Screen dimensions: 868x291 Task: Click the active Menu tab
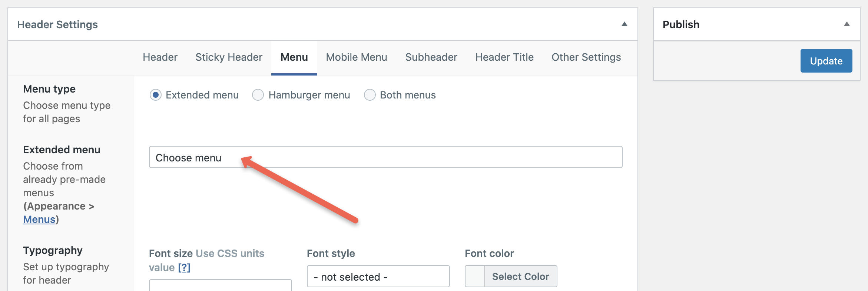pyautogui.click(x=294, y=57)
